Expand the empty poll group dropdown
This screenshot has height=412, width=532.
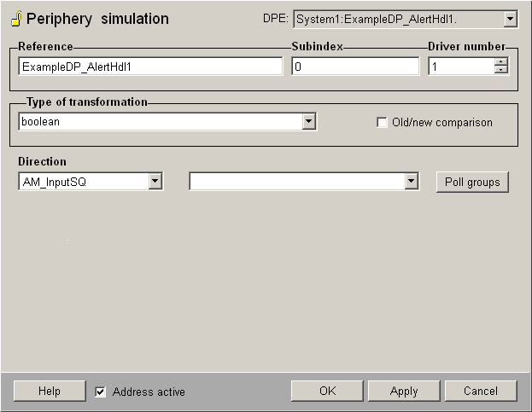coord(411,181)
